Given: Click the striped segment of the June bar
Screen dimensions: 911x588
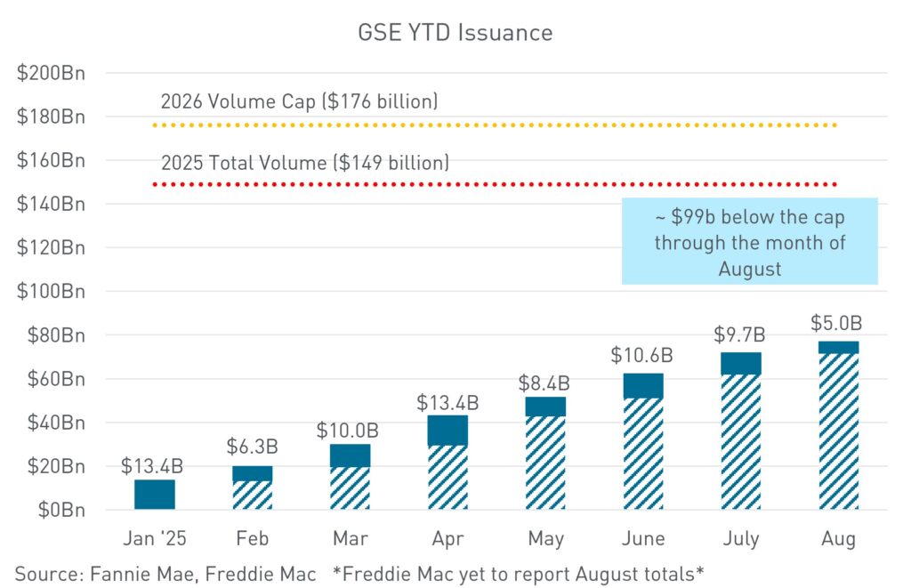Looking at the screenshot, I should (643, 454).
